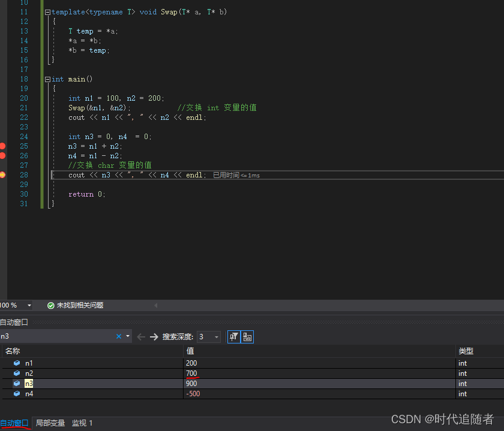
Task: Select the n1 variable row
Action: (252, 363)
